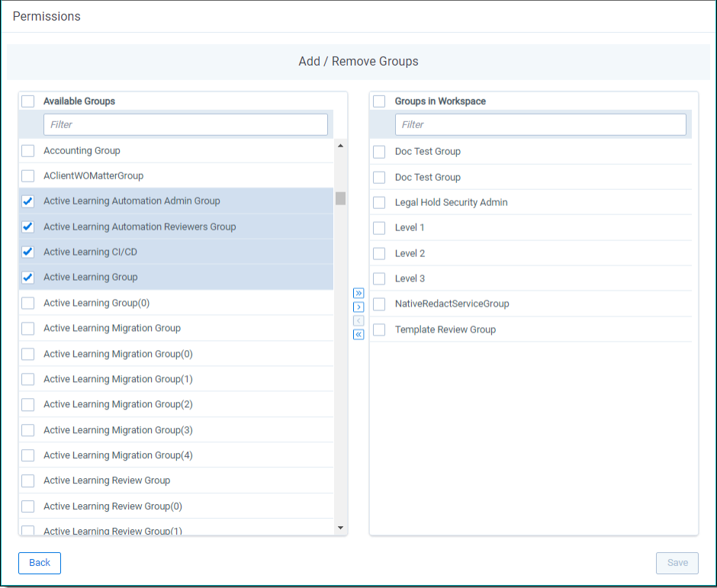Click the Back button
Viewport: 717px width, 588px height.
39,563
